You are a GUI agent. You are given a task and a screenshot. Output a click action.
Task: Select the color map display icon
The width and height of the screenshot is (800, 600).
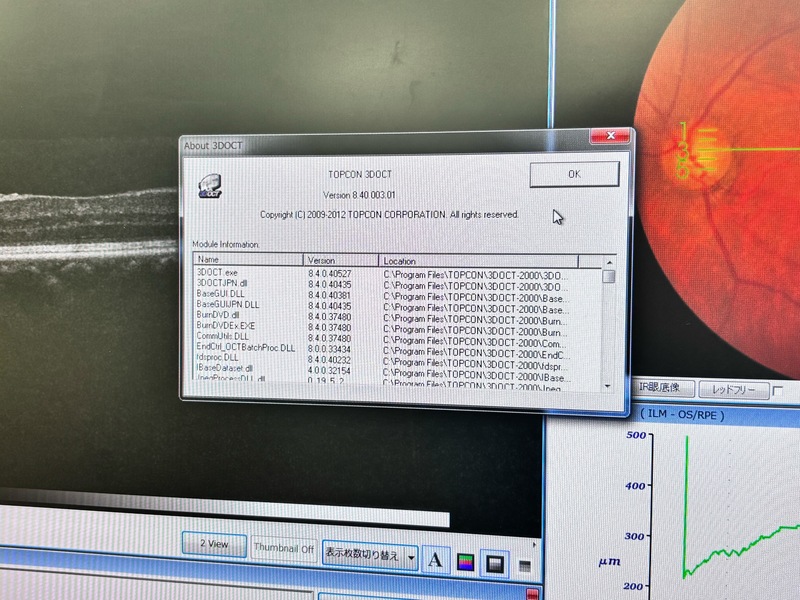[x=465, y=563]
